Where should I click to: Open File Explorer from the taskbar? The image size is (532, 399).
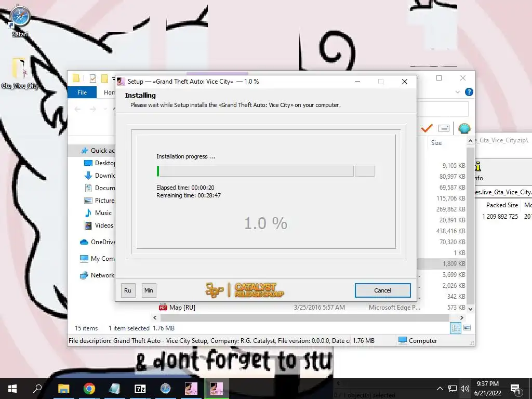[x=63, y=389]
